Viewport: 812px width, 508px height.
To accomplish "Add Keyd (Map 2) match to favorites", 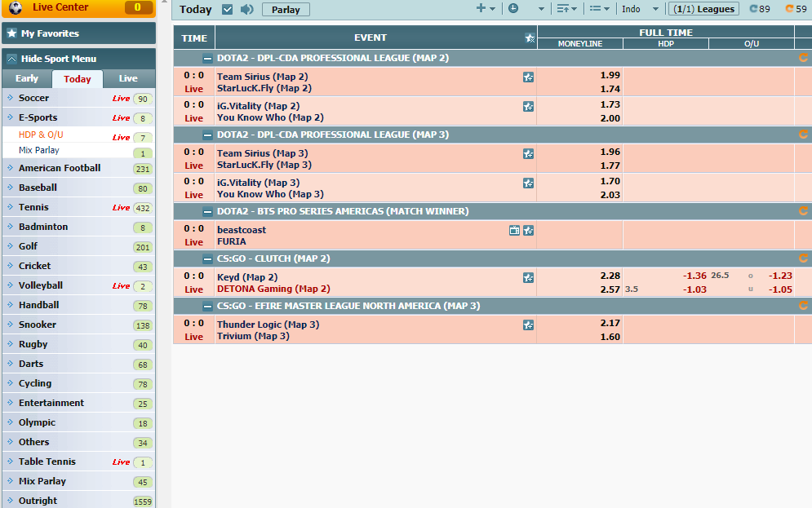I will pos(528,278).
